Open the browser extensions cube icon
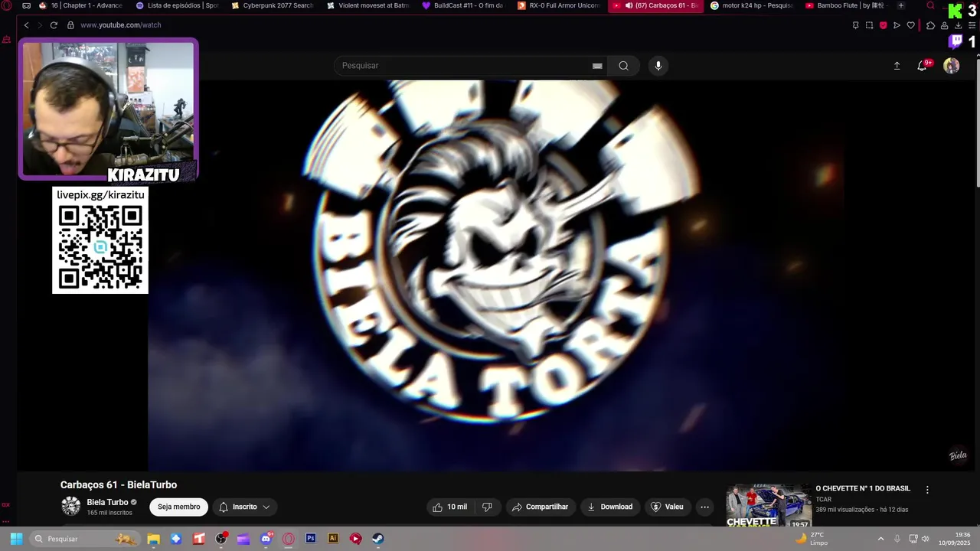The height and width of the screenshot is (551, 980). pos(930,25)
